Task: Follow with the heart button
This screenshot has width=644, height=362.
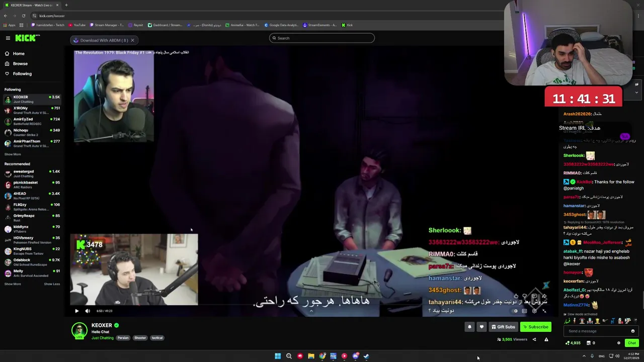Action: click(481, 327)
